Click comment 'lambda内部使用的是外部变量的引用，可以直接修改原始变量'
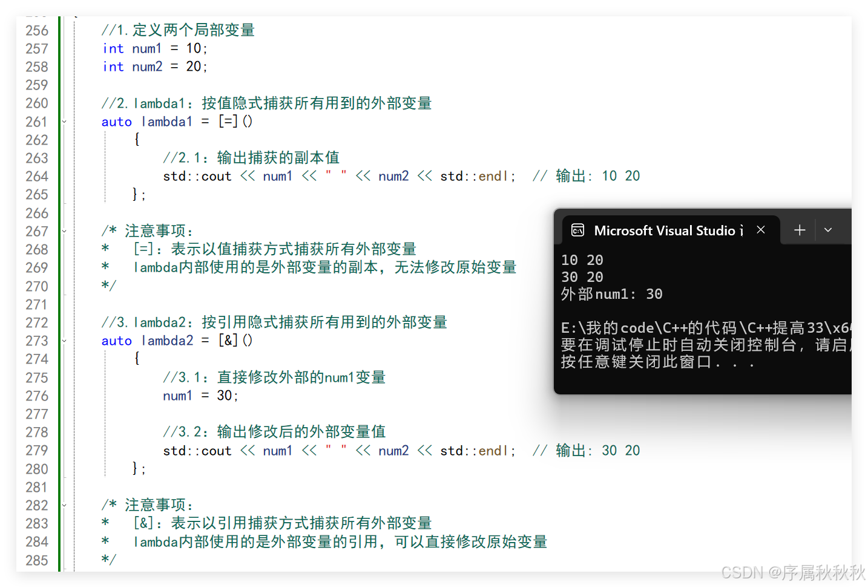 [x=340, y=542]
